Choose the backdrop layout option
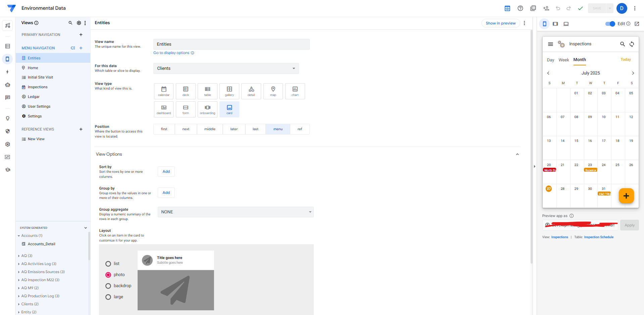Image resolution: width=644 pixels, height=315 pixels. pos(108,286)
